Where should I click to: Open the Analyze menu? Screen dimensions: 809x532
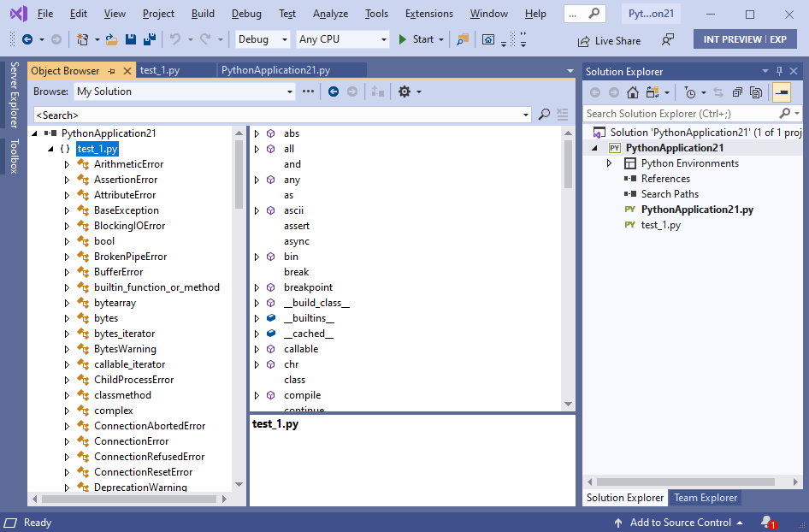click(x=330, y=14)
